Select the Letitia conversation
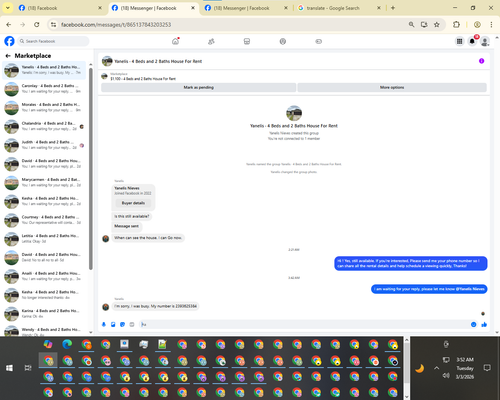 [x=44, y=238]
